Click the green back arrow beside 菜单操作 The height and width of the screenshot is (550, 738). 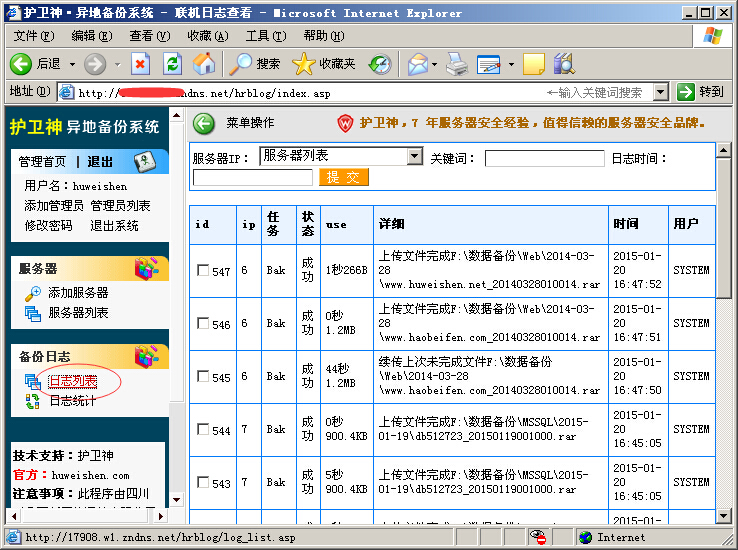(x=204, y=124)
